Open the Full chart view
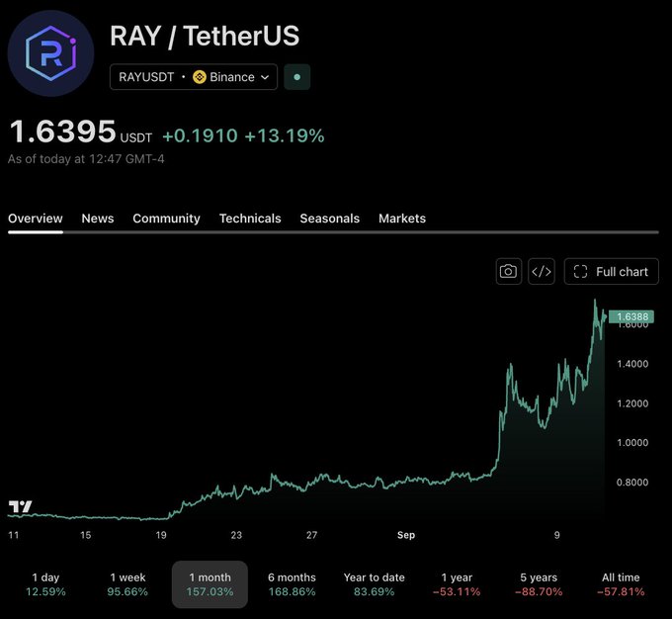The image size is (672, 619). [x=611, y=272]
